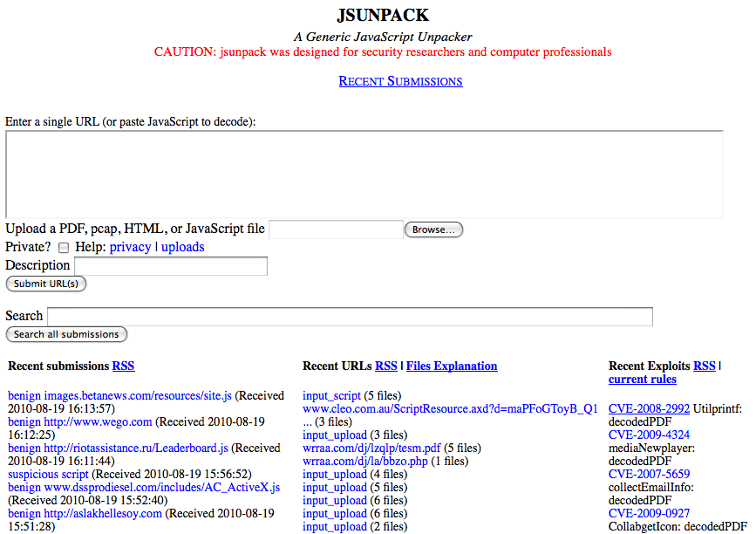
Task: Click the Description input field
Action: [171, 266]
